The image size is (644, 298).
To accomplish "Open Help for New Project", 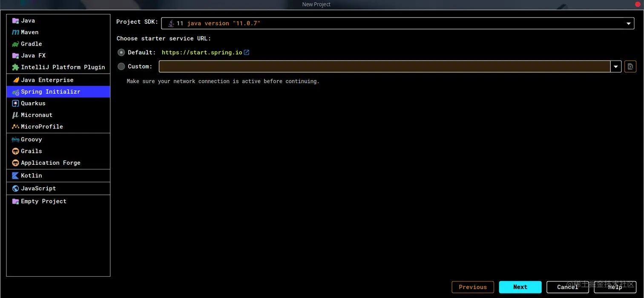I will (x=615, y=287).
